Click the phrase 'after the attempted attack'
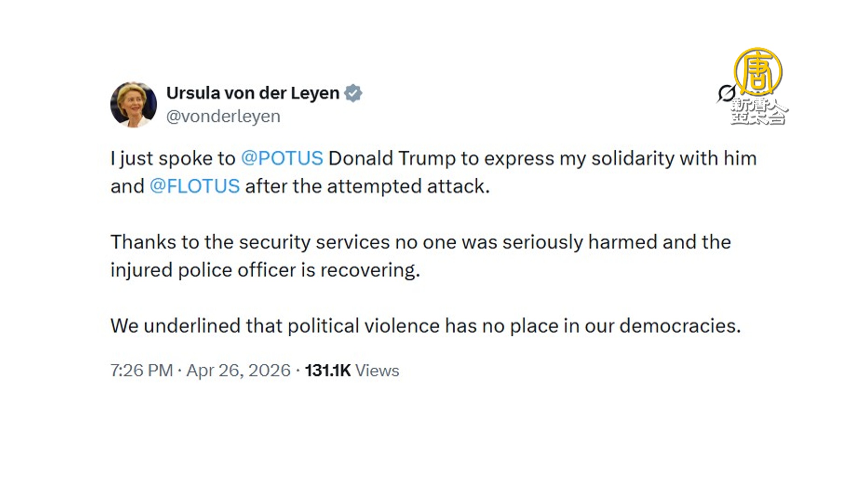The image size is (868, 488). click(367, 186)
